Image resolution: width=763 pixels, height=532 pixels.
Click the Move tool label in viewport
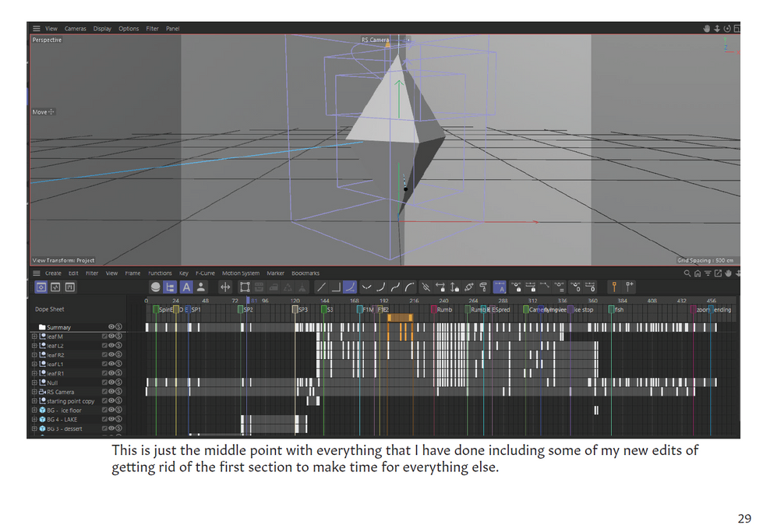coord(44,112)
